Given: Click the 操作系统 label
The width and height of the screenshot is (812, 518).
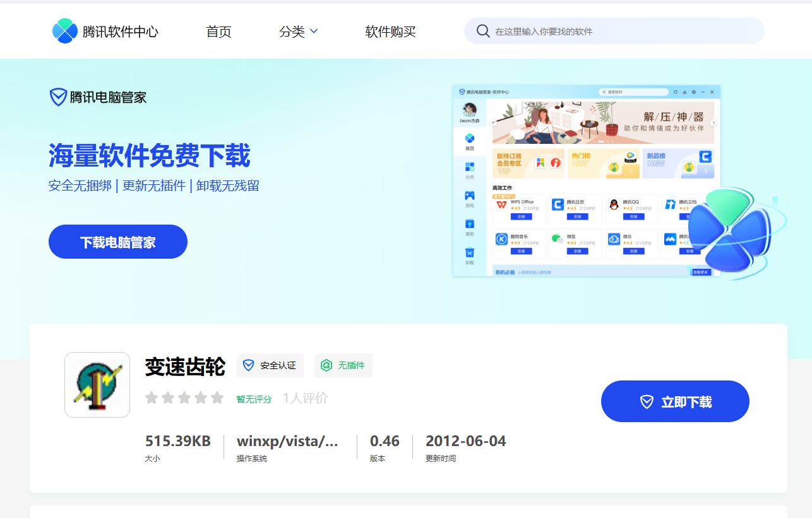Looking at the screenshot, I should click(252, 459).
